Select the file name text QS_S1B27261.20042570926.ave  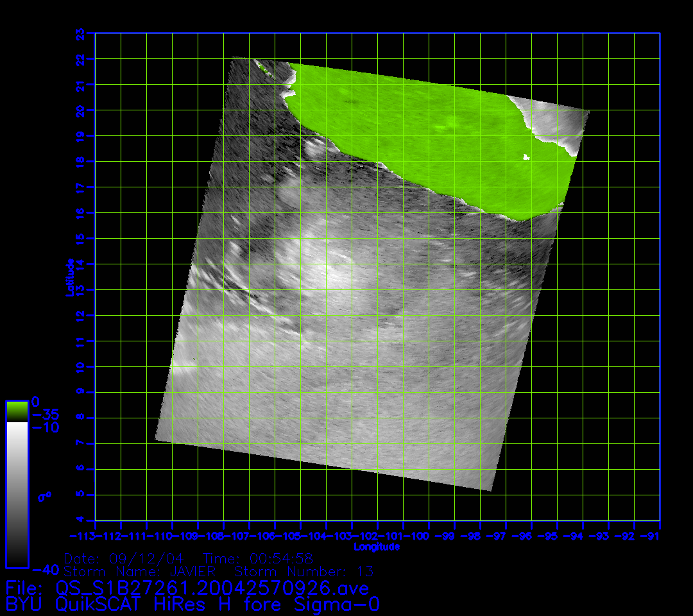click(x=212, y=588)
